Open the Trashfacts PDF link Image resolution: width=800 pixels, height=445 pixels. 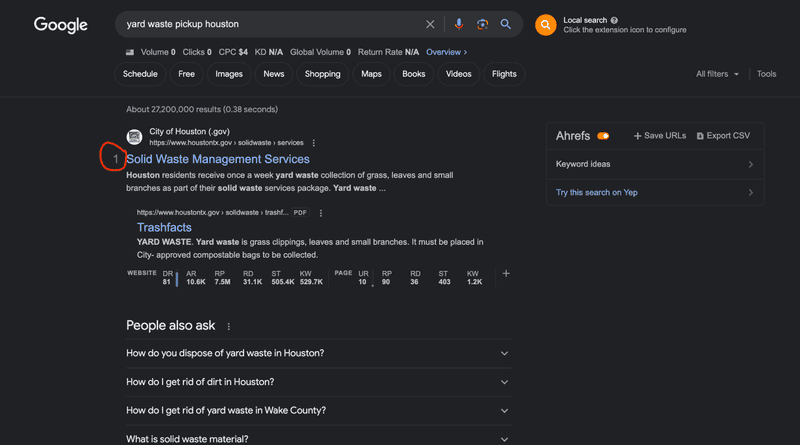point(164,228)
